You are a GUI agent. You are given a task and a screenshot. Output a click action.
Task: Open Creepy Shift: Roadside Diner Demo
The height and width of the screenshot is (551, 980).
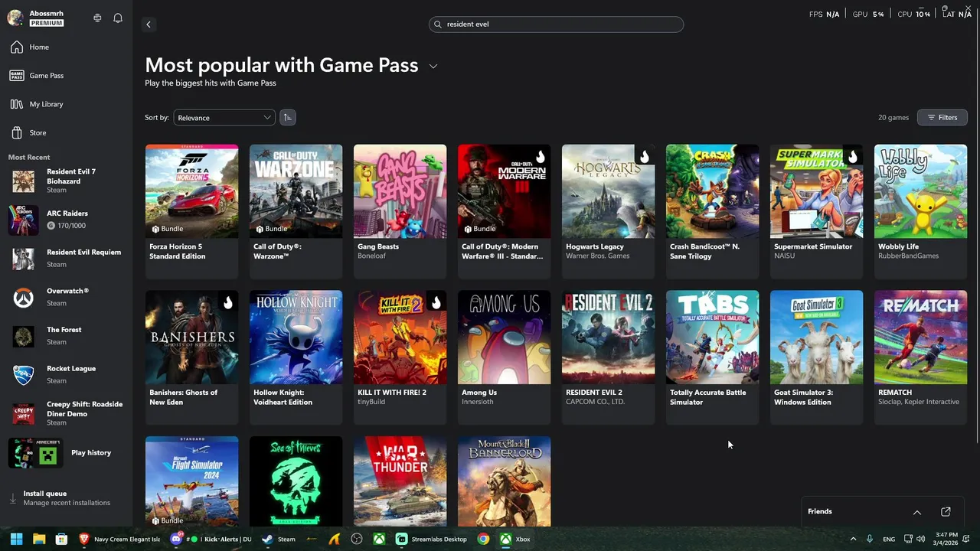(66, 413)
